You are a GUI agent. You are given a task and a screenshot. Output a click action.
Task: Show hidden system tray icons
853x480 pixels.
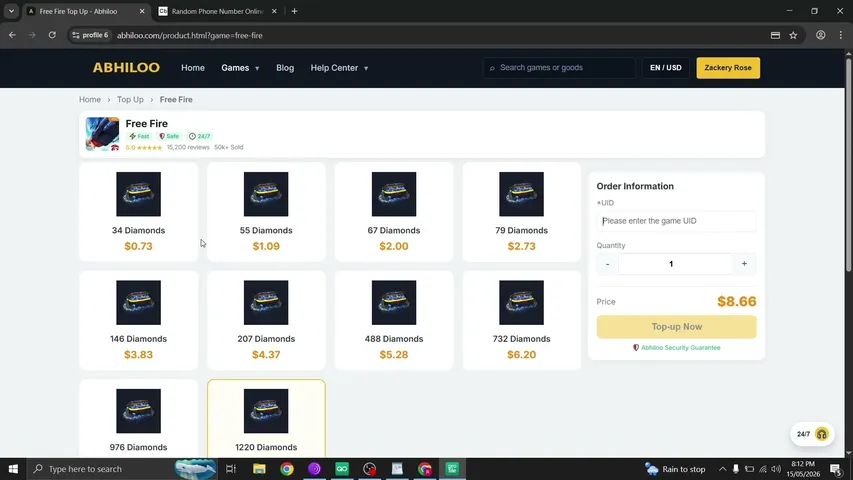point(722,469)
